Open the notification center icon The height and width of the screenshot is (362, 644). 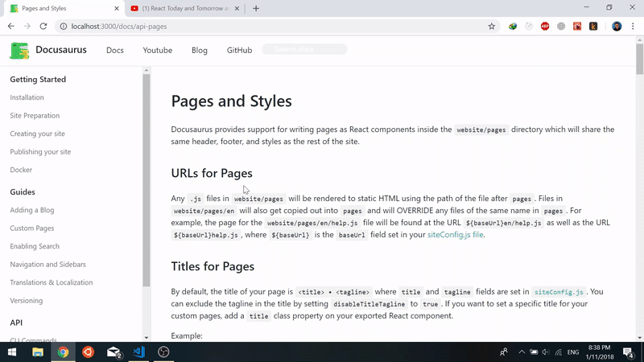628,352
